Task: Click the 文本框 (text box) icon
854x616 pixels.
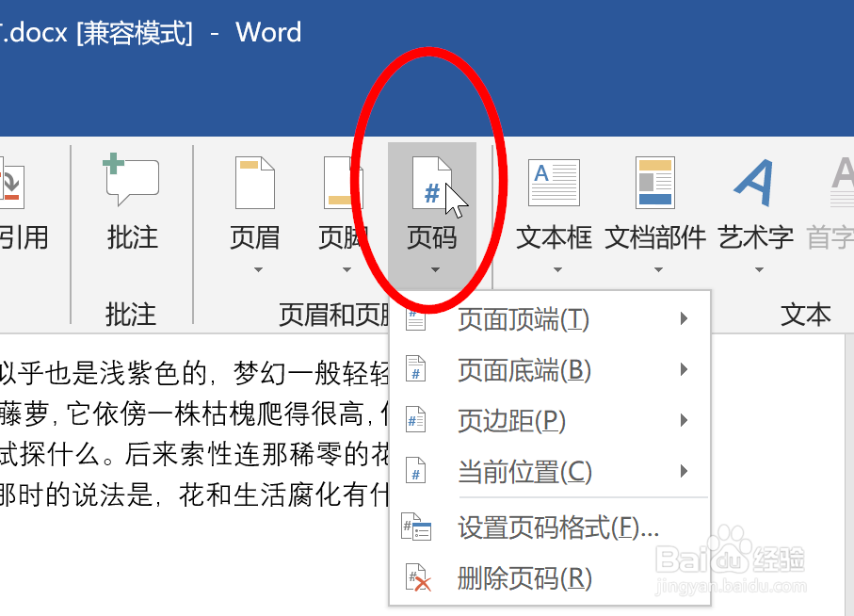Action: [x=554, y=183]
